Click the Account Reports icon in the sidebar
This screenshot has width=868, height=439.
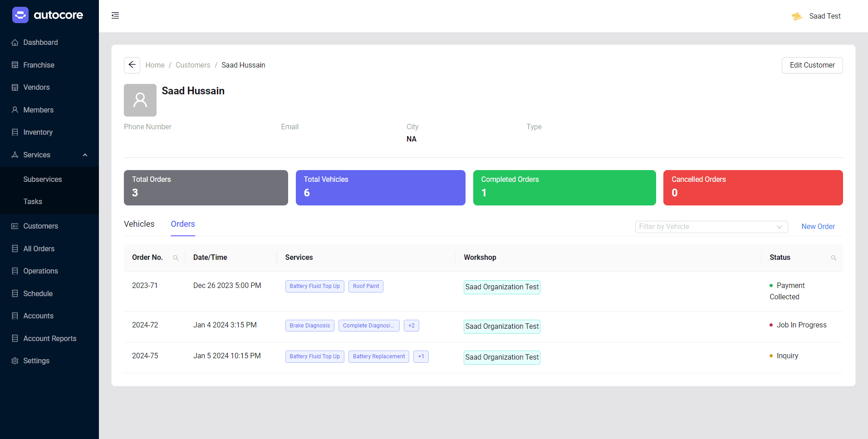coord(15,338)
